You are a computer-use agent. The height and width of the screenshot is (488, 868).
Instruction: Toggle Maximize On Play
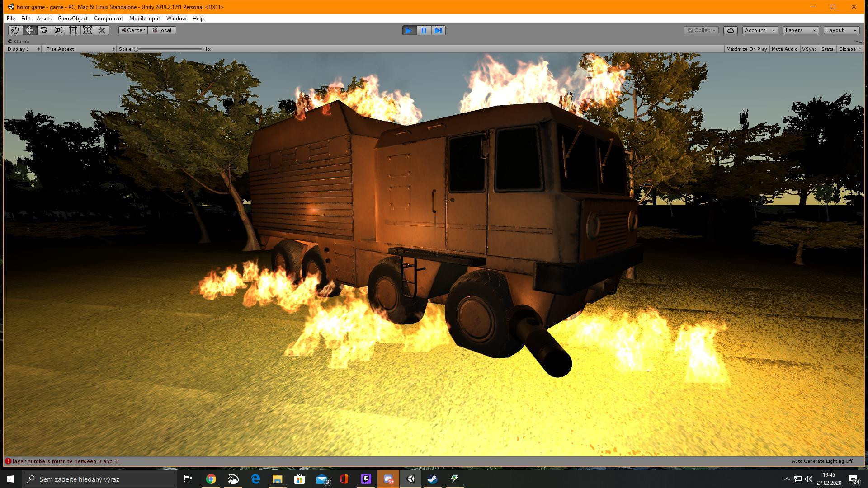click(746, 49)
